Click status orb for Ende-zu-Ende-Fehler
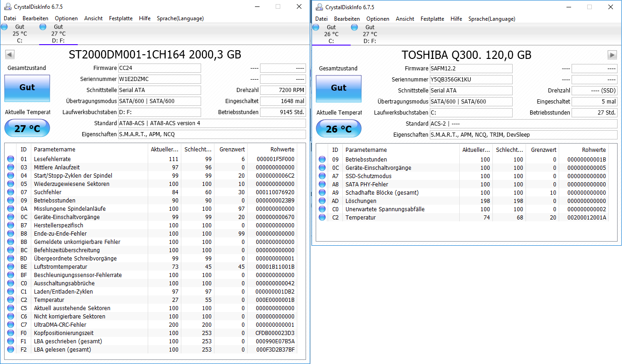This screenshot has width=630, height=364. click(x=11, y=234)
